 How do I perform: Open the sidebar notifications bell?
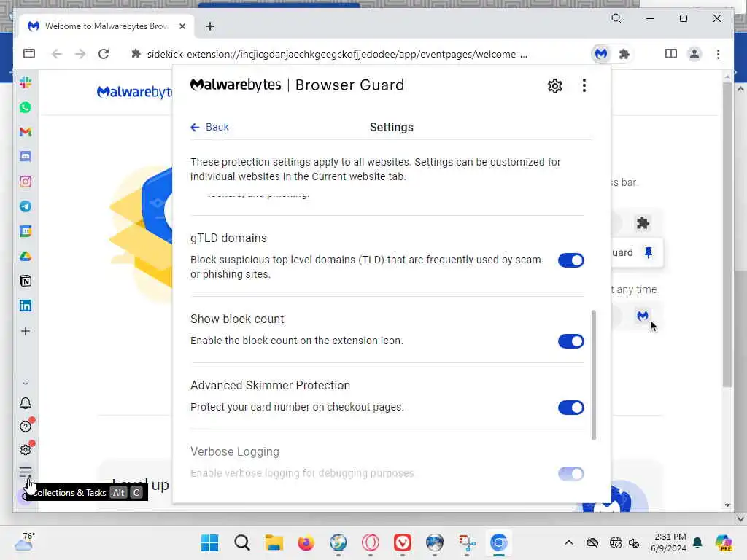pyautogui.click(x=26, y=403)
